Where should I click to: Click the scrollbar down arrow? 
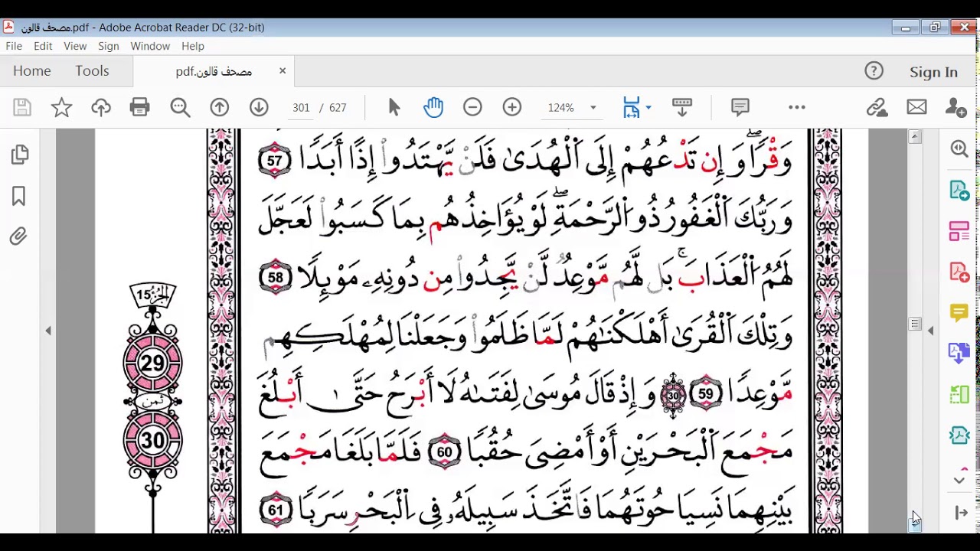tap(915, 525)
